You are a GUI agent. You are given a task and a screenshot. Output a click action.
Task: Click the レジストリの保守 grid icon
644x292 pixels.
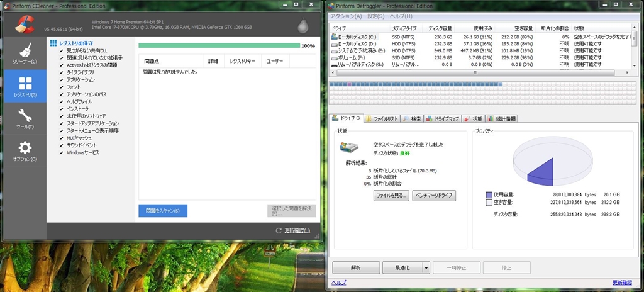[x=53, y=42]
